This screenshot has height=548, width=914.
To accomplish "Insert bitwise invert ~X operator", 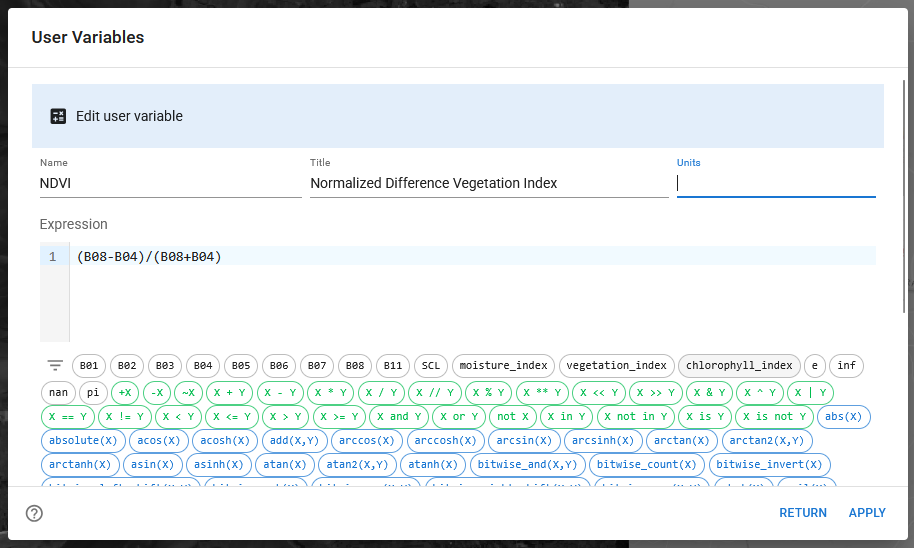I will click(188, 392).
